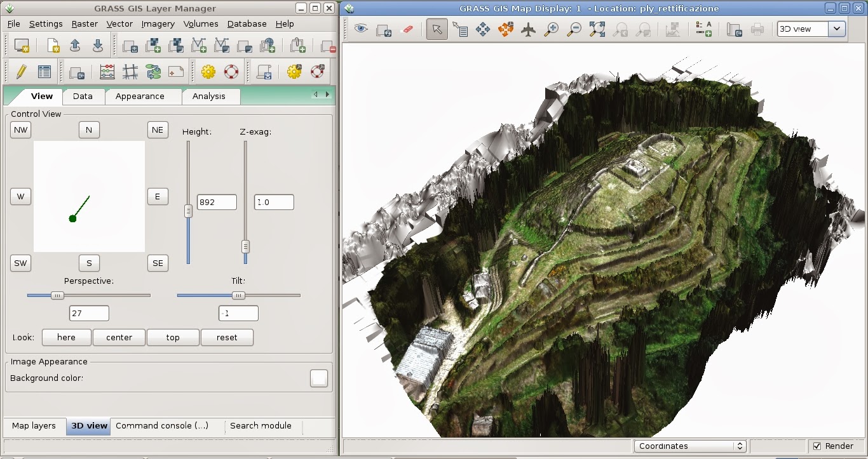Screen dimensions: 868x459
Task: Add various raster map layers icon
Action: click(x=176, y=46)
